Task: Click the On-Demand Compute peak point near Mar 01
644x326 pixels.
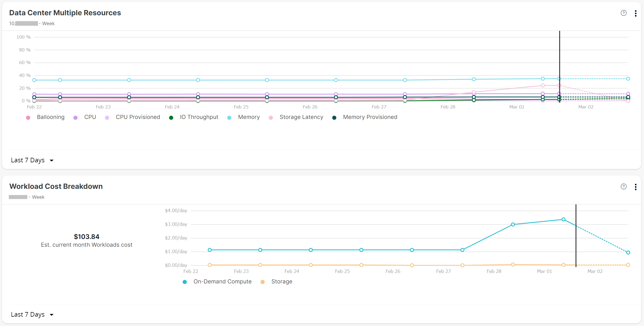Action: 563,219
